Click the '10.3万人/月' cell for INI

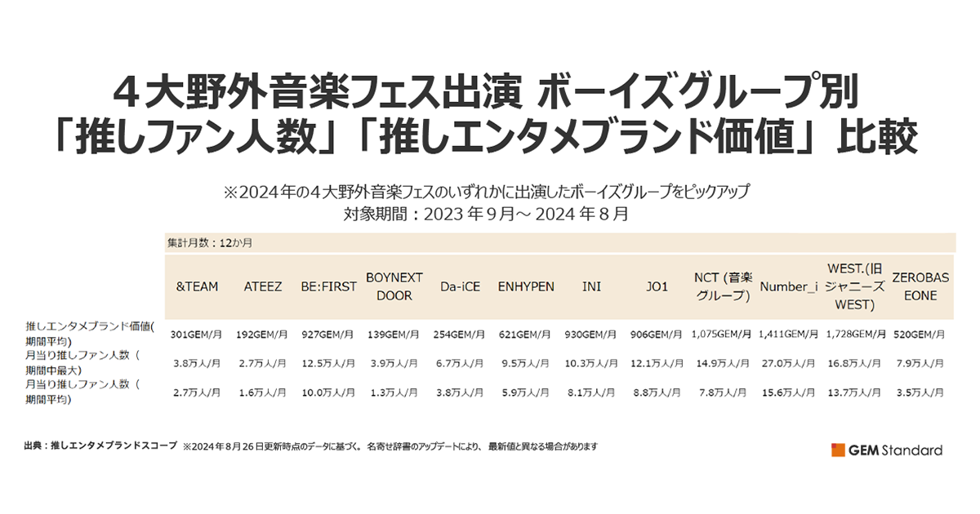pyautogui.click(x=591, y=363)
